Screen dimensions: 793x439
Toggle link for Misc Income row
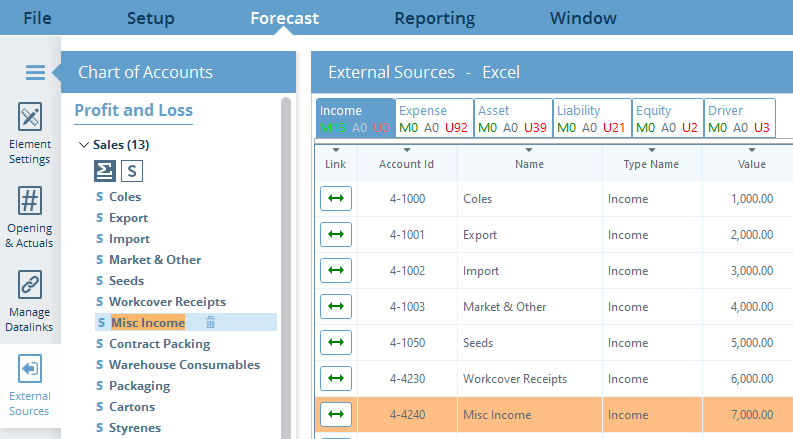336,415
